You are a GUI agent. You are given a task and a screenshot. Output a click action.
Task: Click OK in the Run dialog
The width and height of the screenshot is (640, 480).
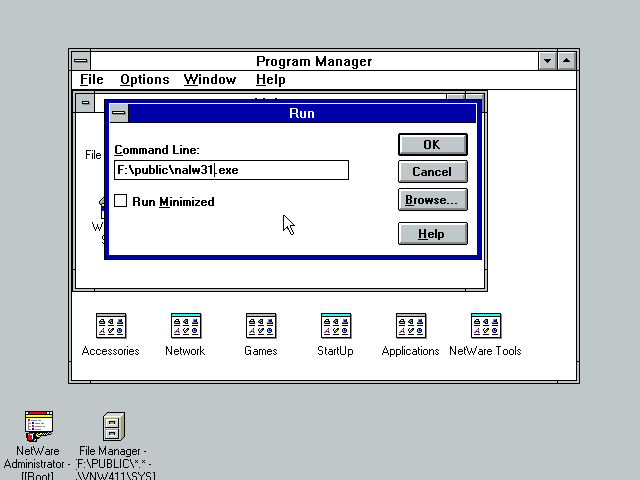[x=433, y=144]
